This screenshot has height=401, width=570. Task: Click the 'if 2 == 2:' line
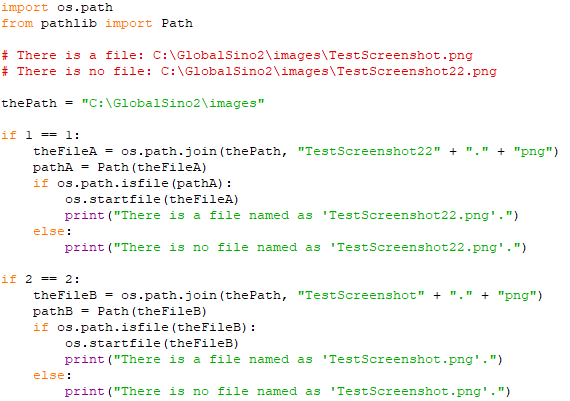pos(40,279)
